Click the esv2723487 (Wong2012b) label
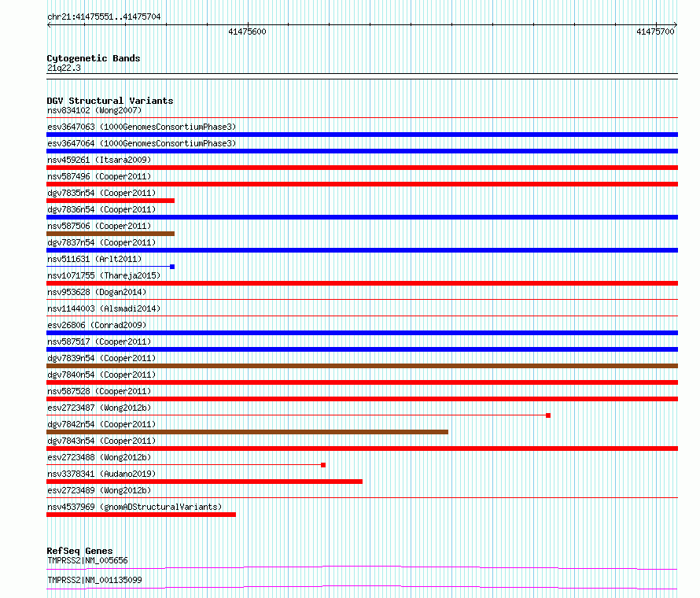Image resolution: width=700 pixels, height=598 pixels. [99, 408]
